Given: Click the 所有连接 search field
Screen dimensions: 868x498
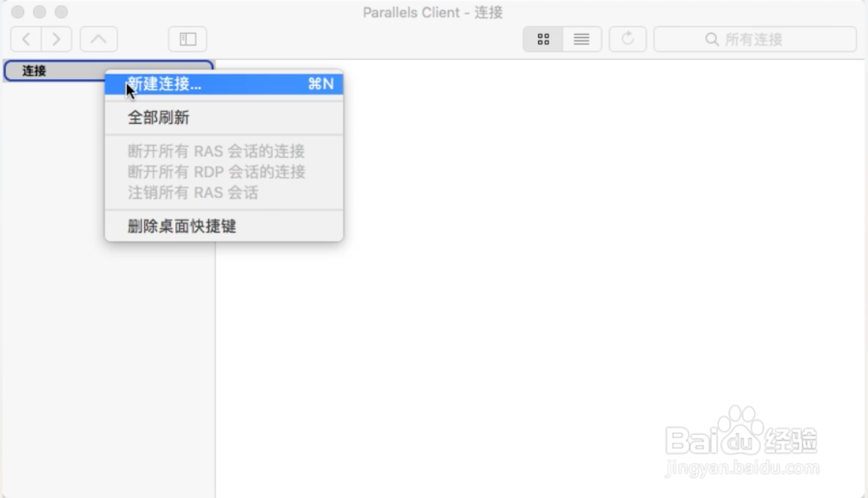Looking at the screenshot, I should (x=755, y=39).
